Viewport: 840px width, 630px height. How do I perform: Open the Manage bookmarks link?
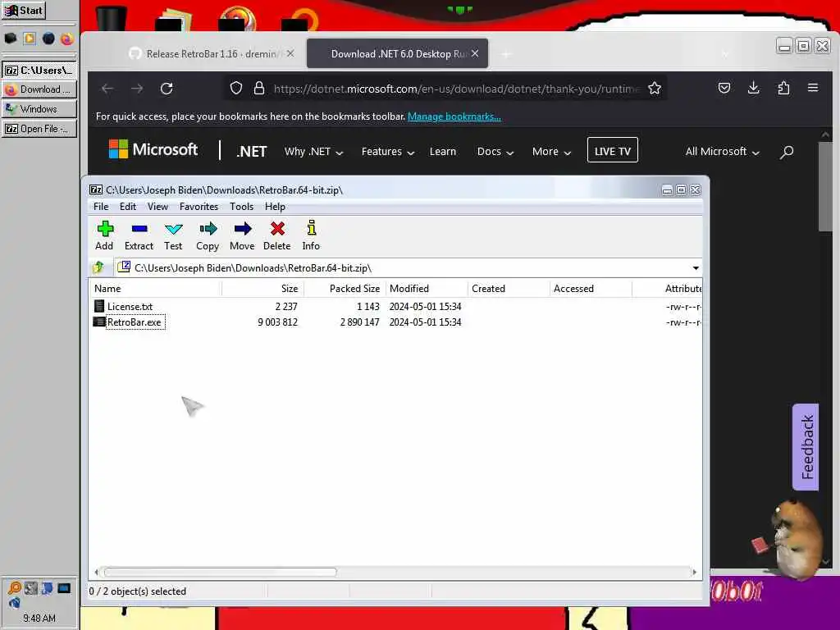[454, 116]
